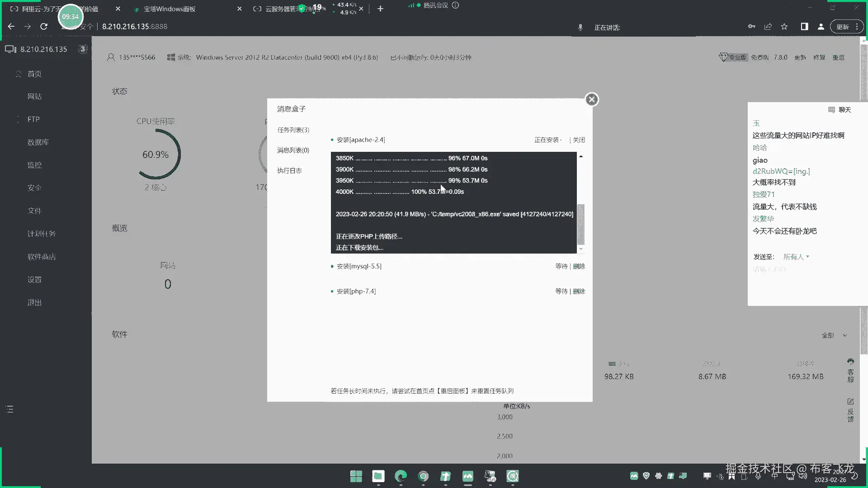Reload the page with refresh icon
The height and width of the screenshot is (488, 868).
tap(44, 27)
